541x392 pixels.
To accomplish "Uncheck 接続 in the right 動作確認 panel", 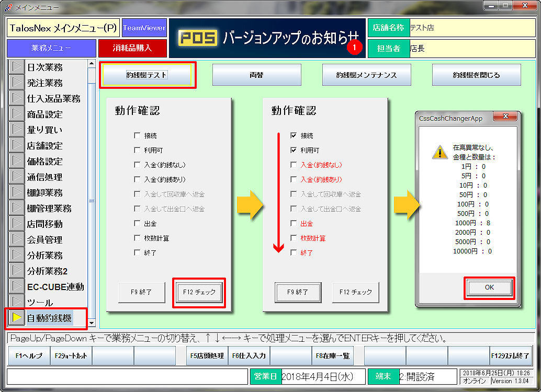I will 294,135.
